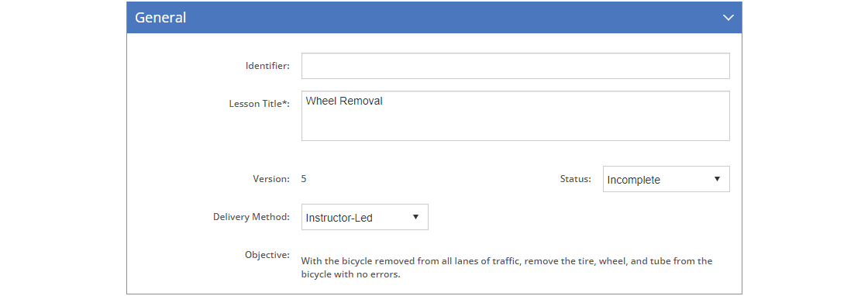Click the blue General header bar
This screenshot has width=868, height=296.
tap(434, 18)
